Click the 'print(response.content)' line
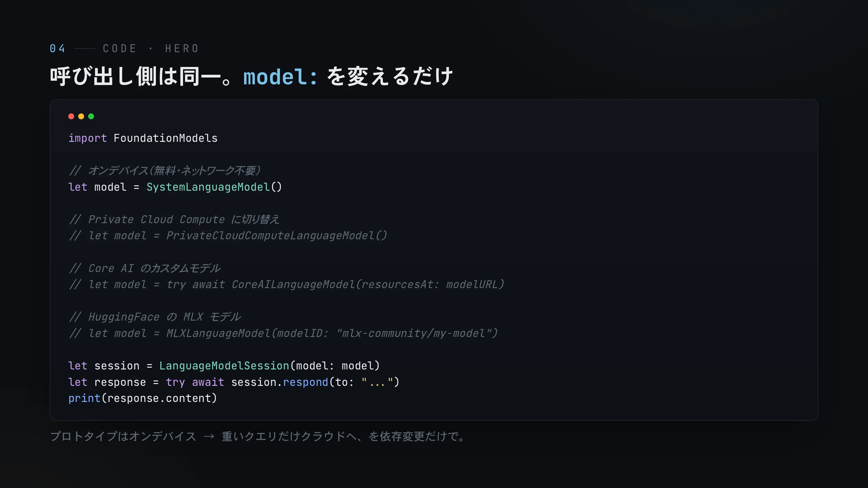Image resolution: width=868 pixels, height=488 pixels. [x=142, y=398]
